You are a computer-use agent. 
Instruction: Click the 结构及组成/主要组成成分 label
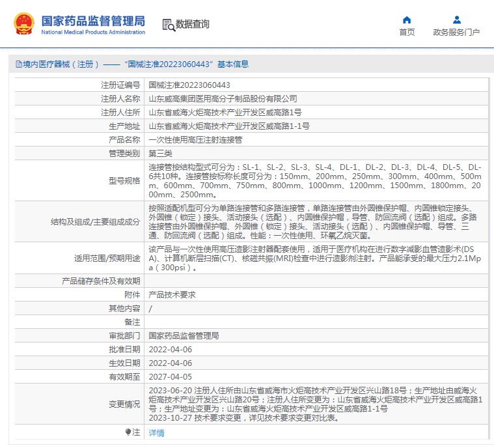pos(96,221)
